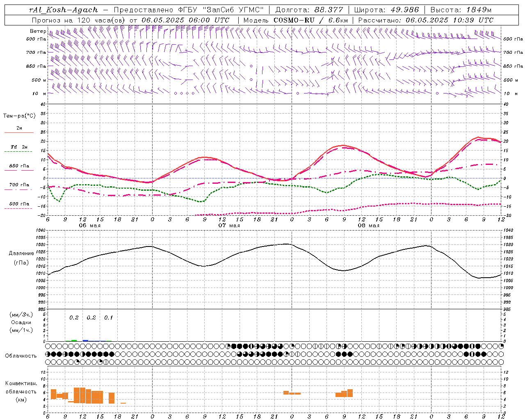Click the 0.1 precipitation amount value

tap(108, 317)
